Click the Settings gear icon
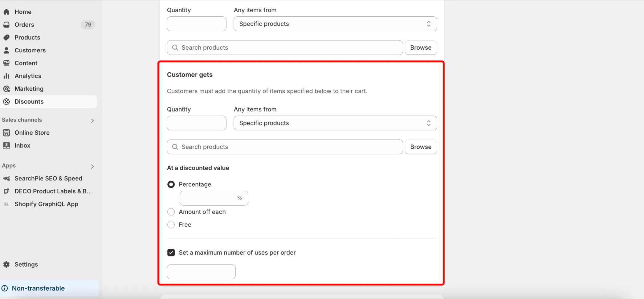The image size is (644, 299). tap(6, 264)
